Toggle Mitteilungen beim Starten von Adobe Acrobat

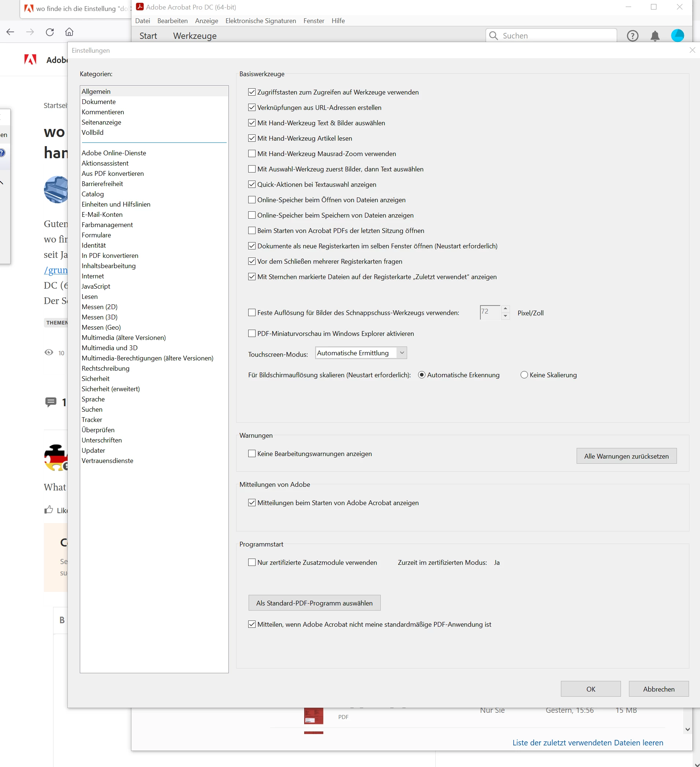(x=252, y=503)
